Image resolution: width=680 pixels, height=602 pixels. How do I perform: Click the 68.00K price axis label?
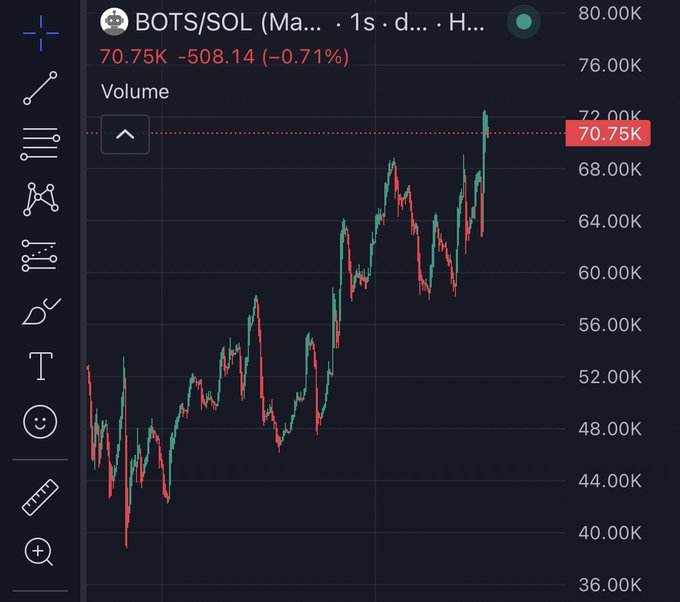[610, 169]
